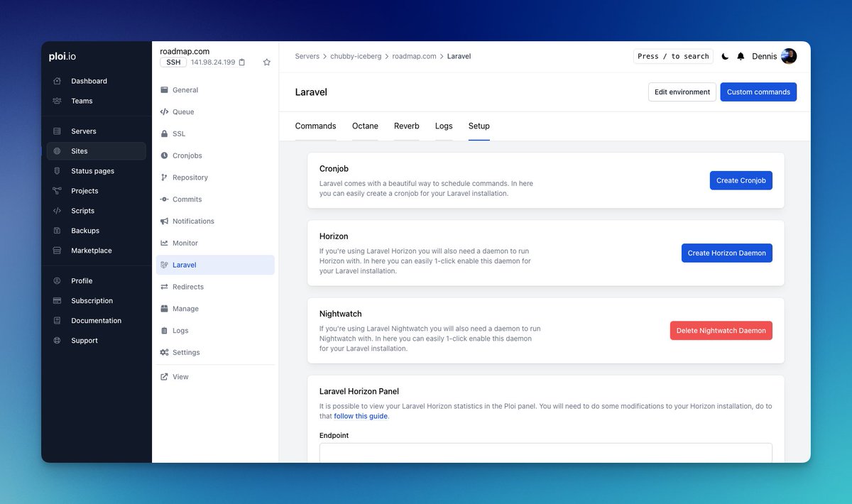Image resolution: width=852 pixels, height=504 pixels.
Task: Open Settings in the site menu
Action: (x=215, y=353)
